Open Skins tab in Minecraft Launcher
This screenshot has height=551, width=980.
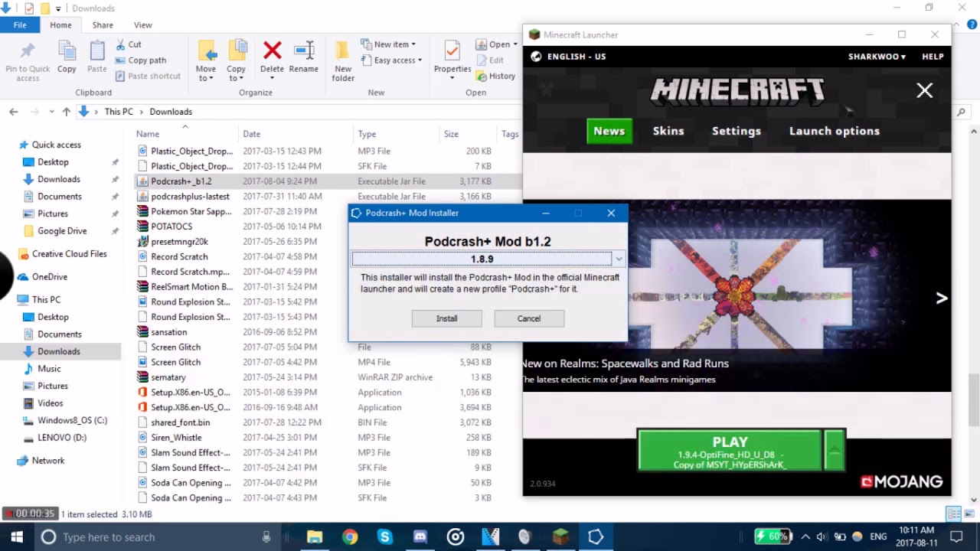coord(668,131)
